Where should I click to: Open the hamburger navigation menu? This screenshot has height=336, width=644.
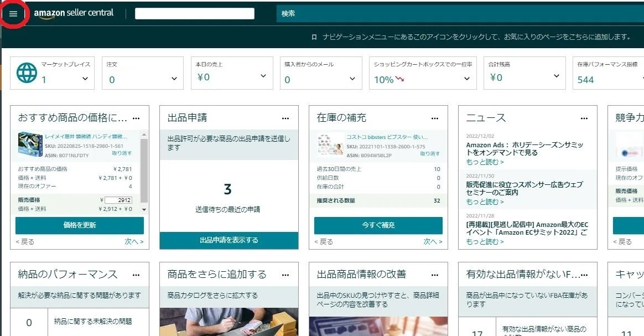[x=13, y=13]
